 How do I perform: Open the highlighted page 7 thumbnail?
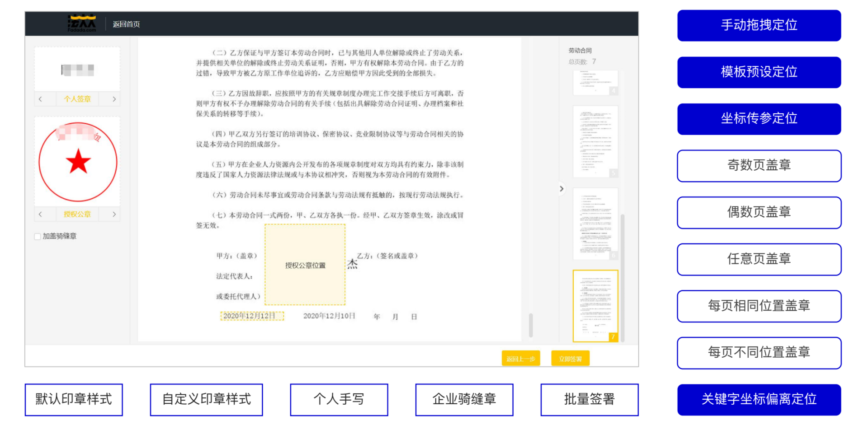point(595,306)
